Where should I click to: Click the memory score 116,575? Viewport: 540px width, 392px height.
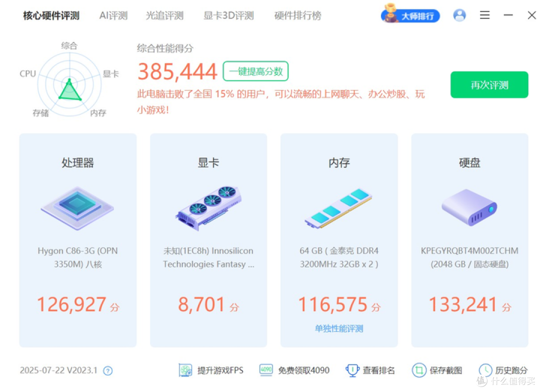click(x=332, y=304)
